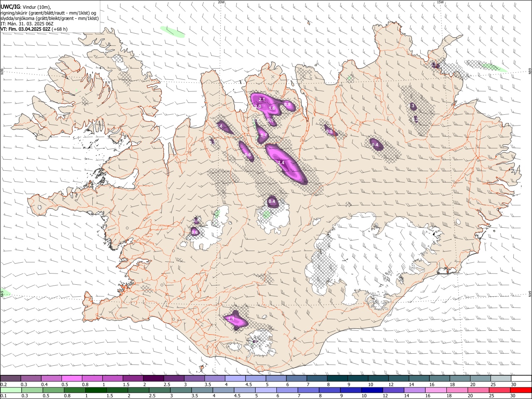Click the light lavender swatch labeled 4 in top legend

(x=235, y=378)
